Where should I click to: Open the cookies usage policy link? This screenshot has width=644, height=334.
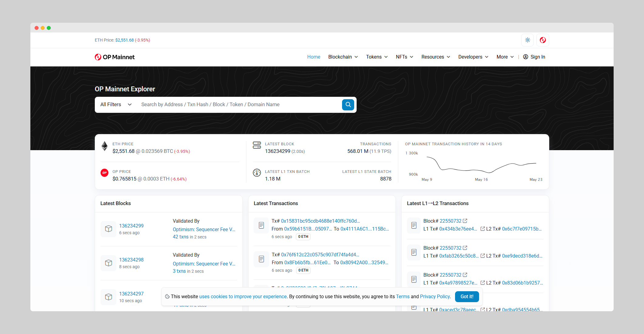[243, 297]
